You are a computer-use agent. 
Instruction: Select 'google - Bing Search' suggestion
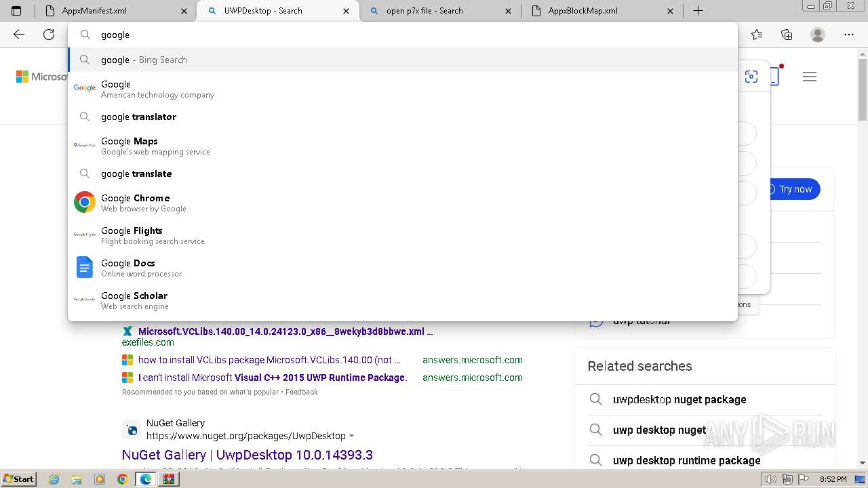click(403, 60)
